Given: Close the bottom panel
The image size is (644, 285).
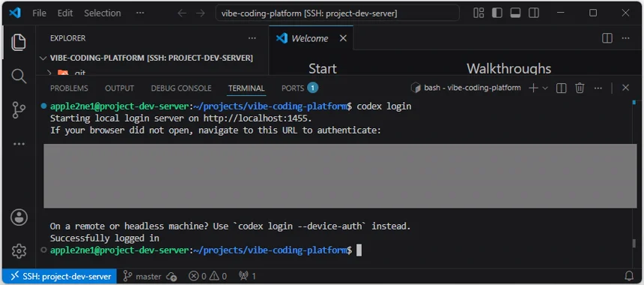Looking at the screenshot, I should (x=625, y=88).
